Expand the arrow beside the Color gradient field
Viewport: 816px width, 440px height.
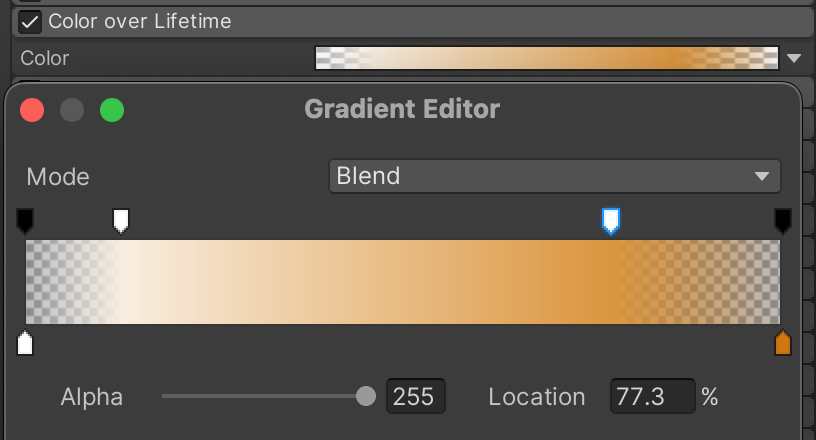794,59
